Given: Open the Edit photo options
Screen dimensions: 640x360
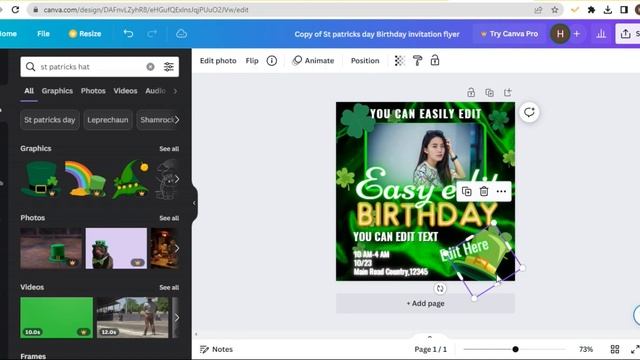Looking at the screenshot, I should [x=218, y=61].
